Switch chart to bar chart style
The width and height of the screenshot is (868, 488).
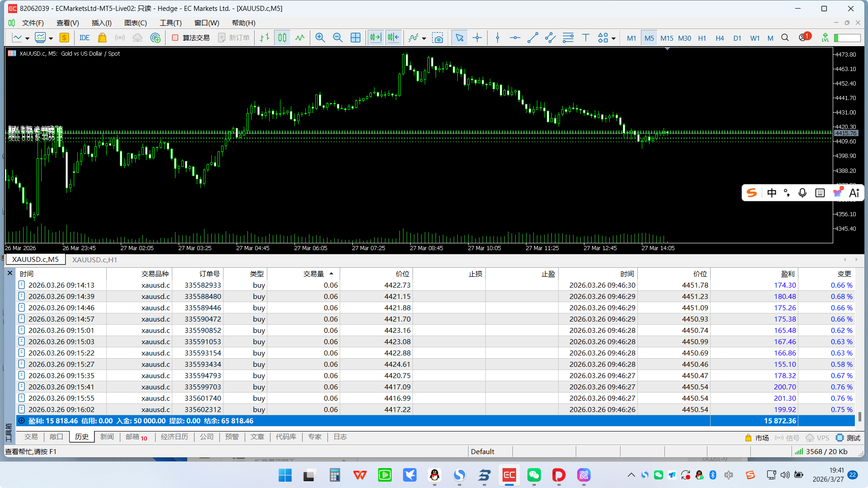tap(265, 38)
